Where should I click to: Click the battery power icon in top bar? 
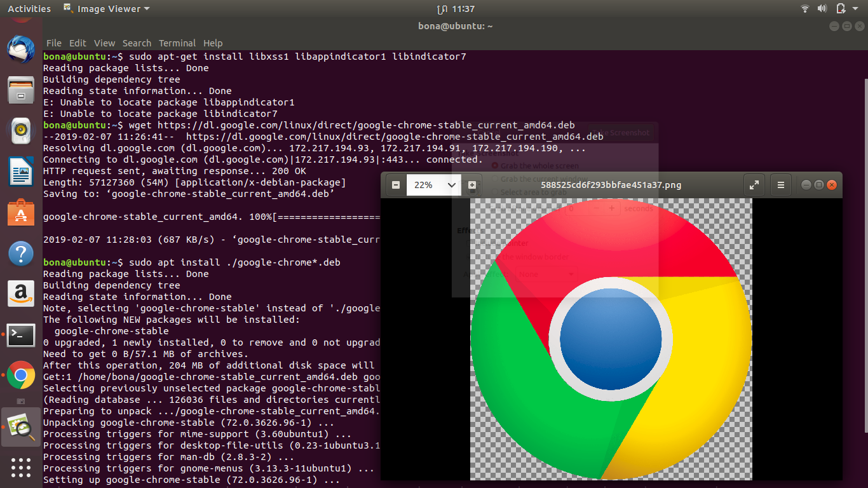[841, 9]
